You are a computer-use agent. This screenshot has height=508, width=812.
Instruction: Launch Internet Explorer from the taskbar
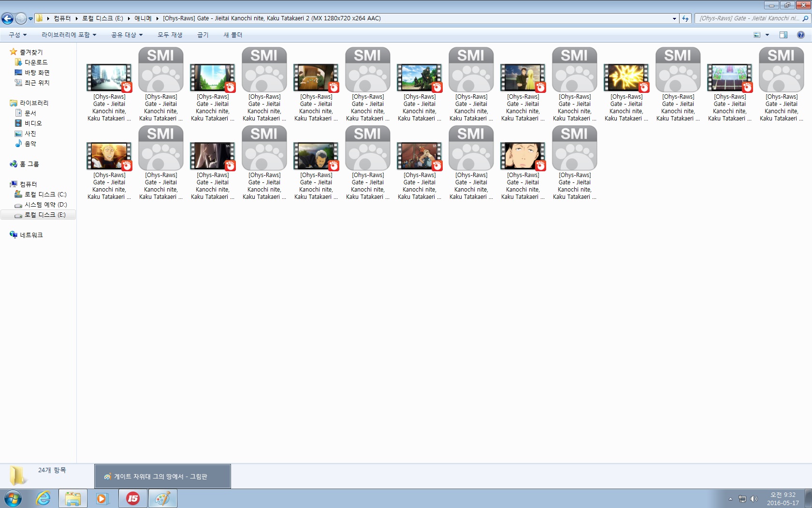click(43, 498)
